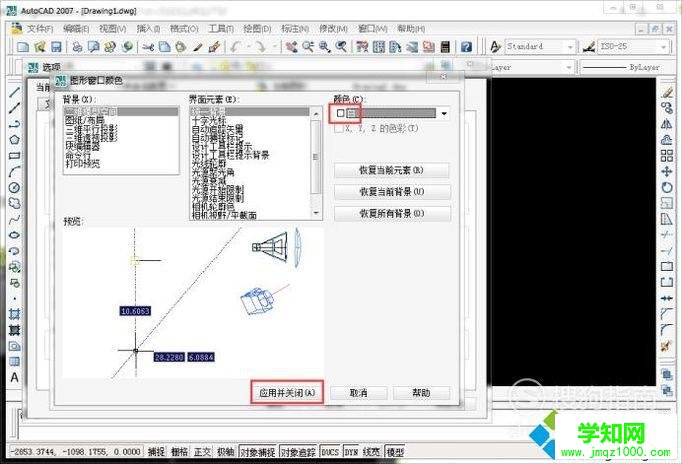Select the Rectangle tool
The image size is (682, 464).
click(x=14, y=156)
